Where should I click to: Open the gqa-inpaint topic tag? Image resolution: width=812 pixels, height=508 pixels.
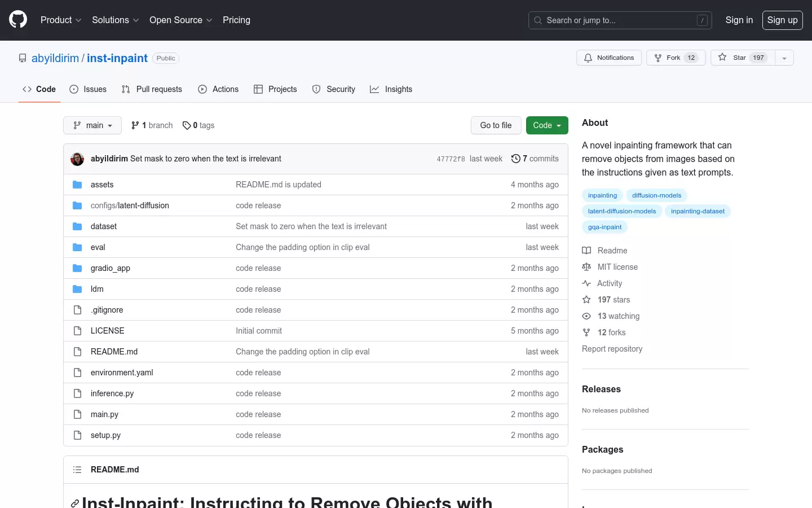pos(604,227)
